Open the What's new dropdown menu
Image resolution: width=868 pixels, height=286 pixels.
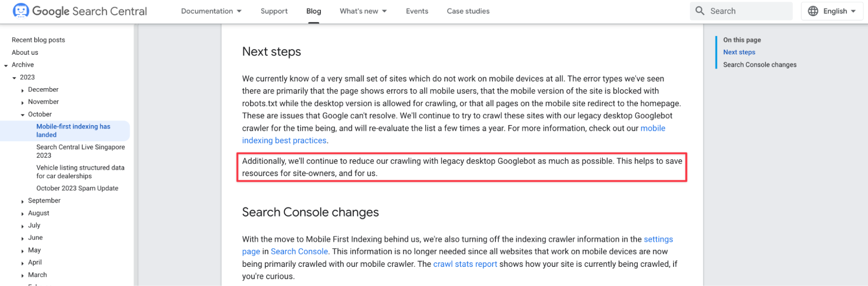[x=363, y=11]
